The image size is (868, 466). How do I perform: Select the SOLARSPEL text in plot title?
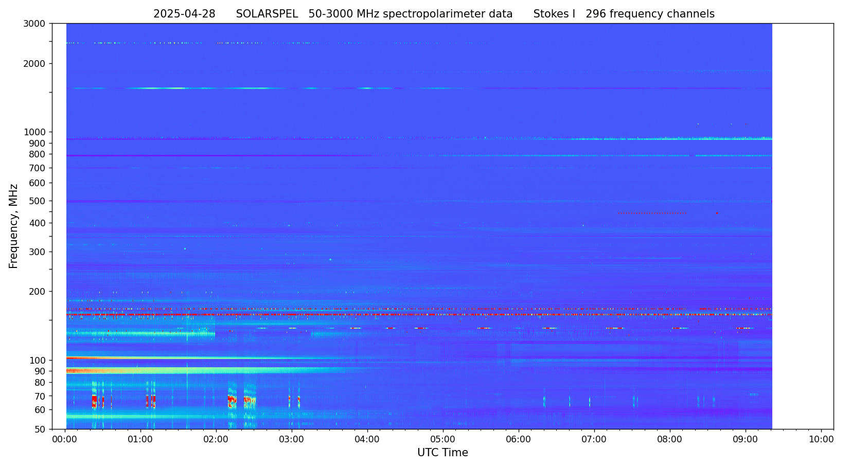(267, 14)
